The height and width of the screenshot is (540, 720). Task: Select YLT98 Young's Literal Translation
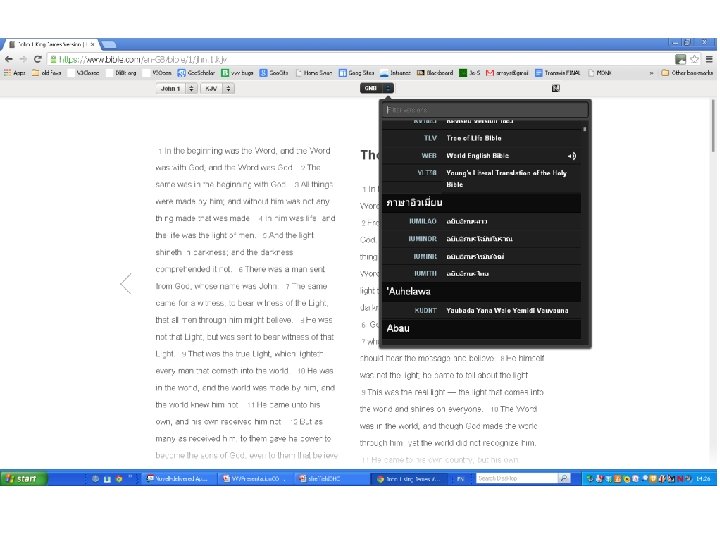pyautogui.click(x=481, y=179)
